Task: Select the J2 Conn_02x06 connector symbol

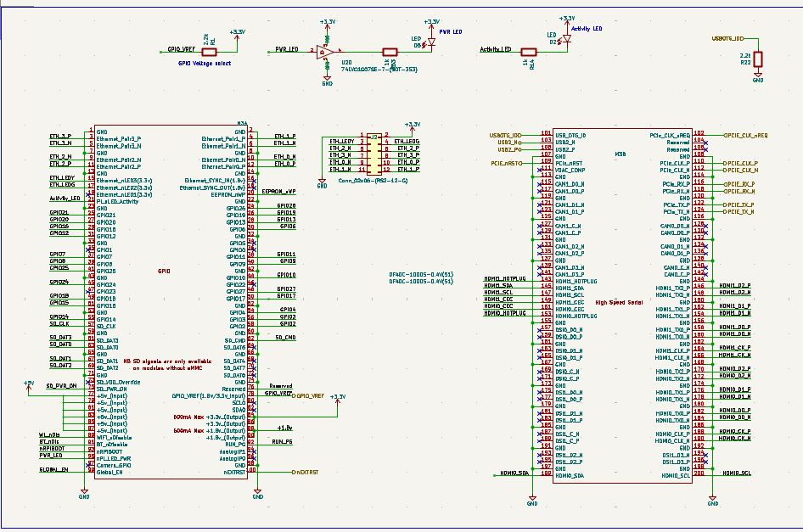Action: pos(373,155)
